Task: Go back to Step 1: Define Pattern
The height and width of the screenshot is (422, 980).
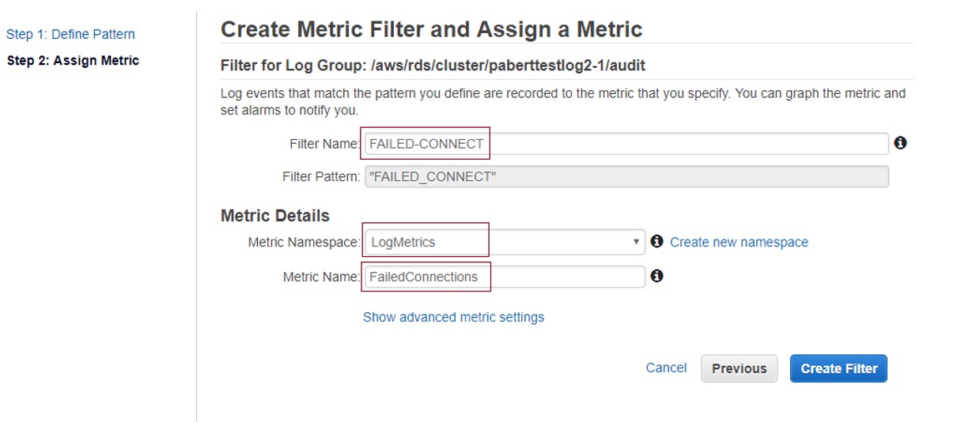Action: pos(70,34)
